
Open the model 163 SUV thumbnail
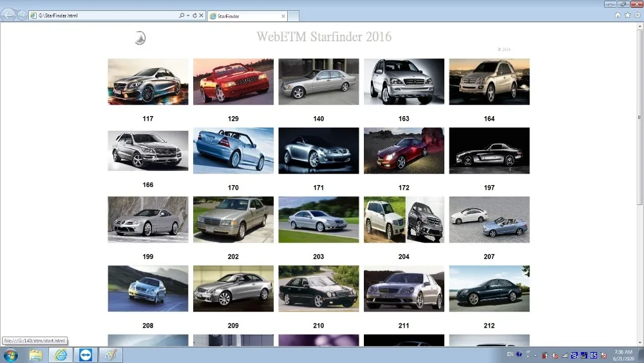(404, 82)
